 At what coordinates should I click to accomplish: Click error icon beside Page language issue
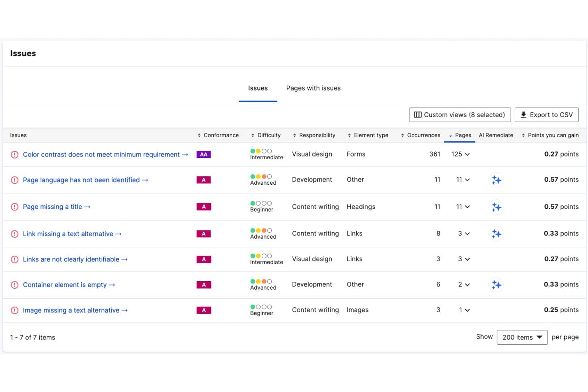pos(15,180)
